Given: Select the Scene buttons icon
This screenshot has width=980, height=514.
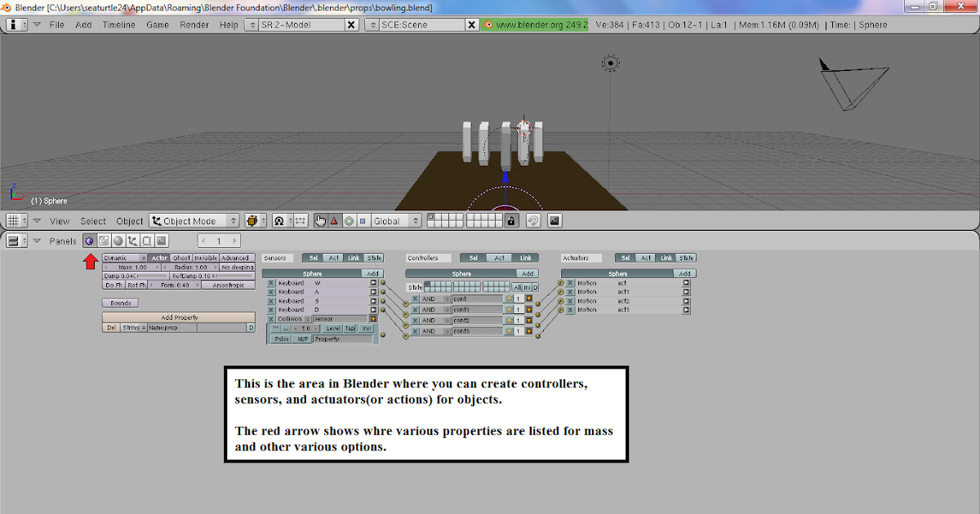Looking at the screenshot, I should click(160, 240).
